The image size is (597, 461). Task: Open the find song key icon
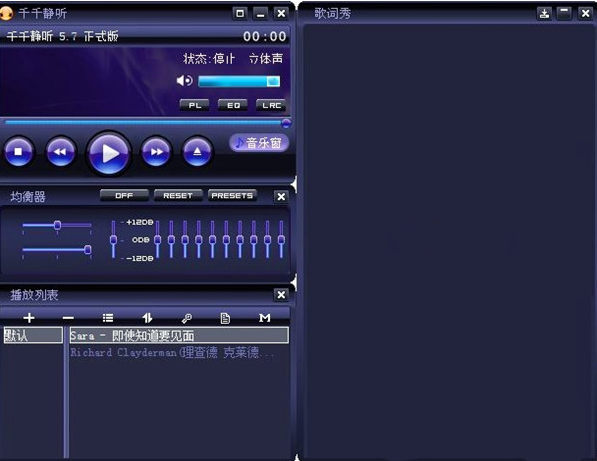[187, 318]
